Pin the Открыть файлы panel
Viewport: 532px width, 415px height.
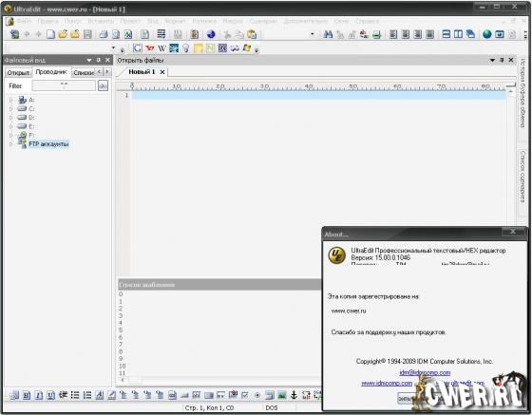502,60
